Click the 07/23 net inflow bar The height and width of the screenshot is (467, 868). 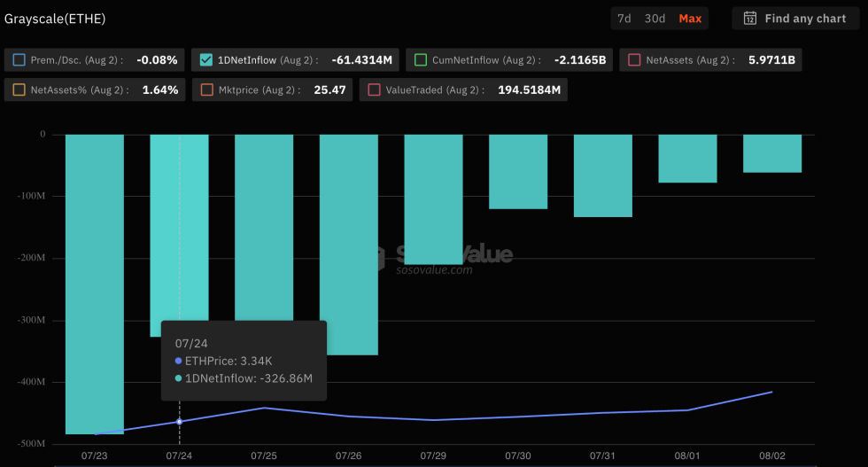(x=95, y=284)
